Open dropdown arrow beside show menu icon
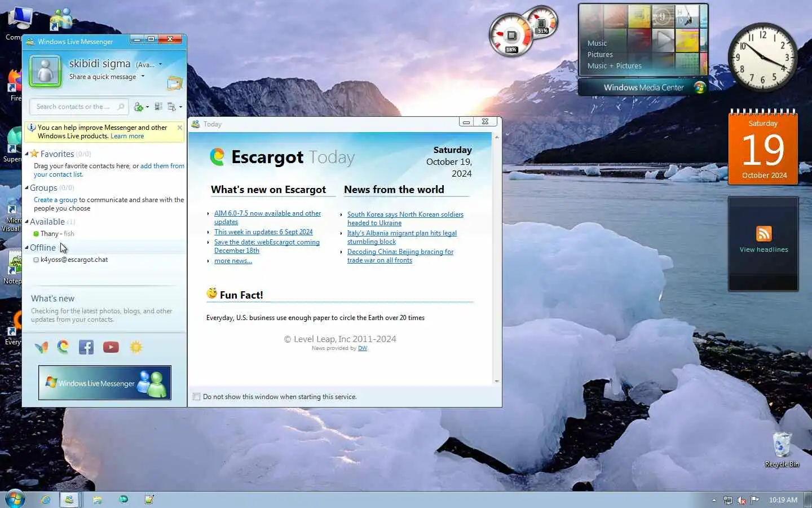The width and height of the screenshot is (812, 508). (180, 107)
